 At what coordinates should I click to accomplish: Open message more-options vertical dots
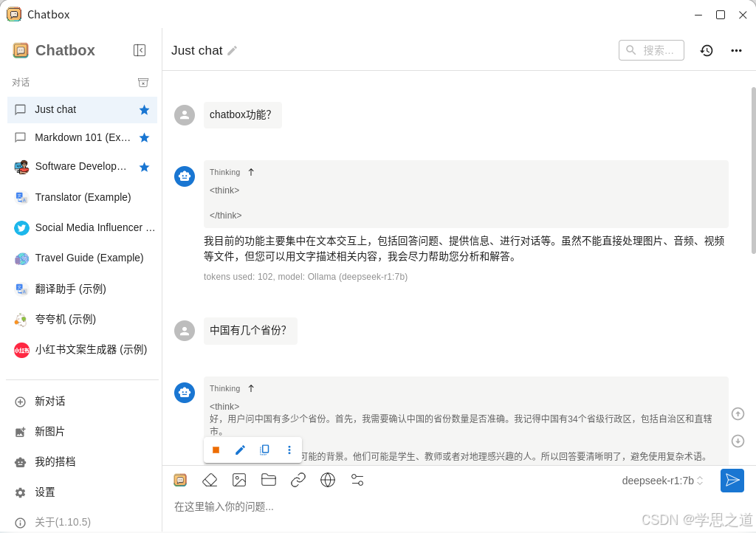pos(289,450)
